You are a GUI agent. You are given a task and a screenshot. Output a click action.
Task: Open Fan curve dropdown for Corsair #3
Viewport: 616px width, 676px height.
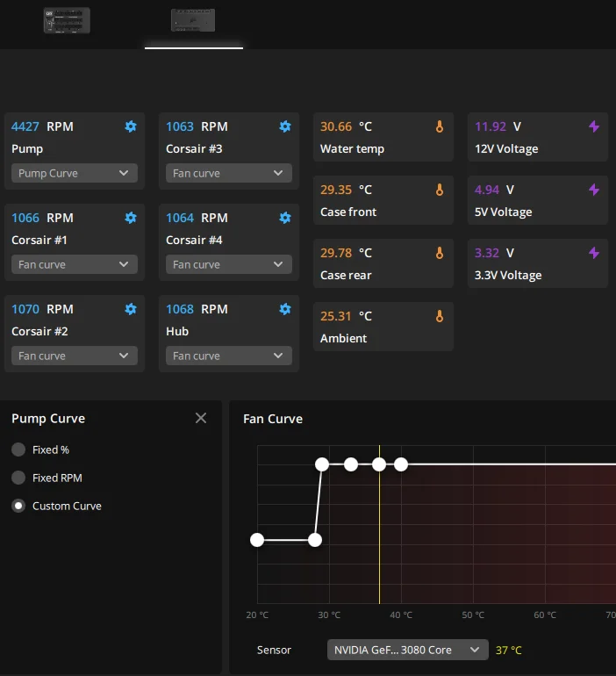point(229,173)
